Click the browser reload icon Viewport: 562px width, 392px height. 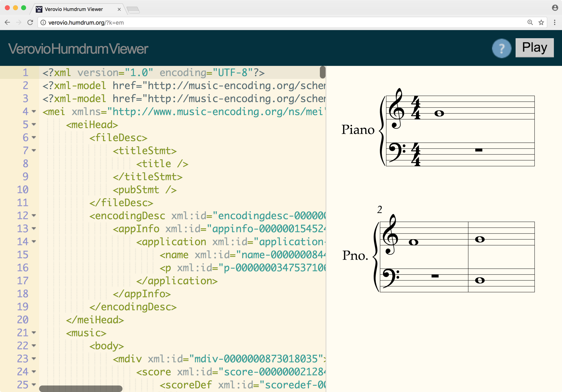(x=30, y=23)
